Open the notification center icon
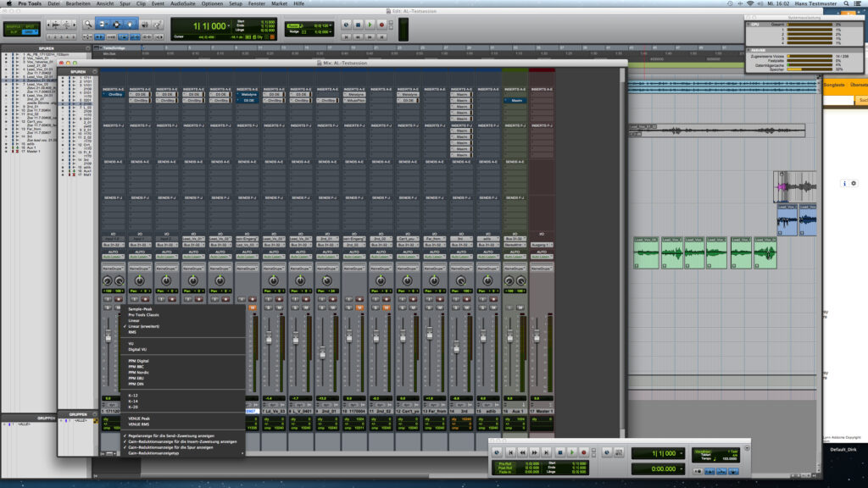Viewport: 868px width, 488px height. [858, 3]
